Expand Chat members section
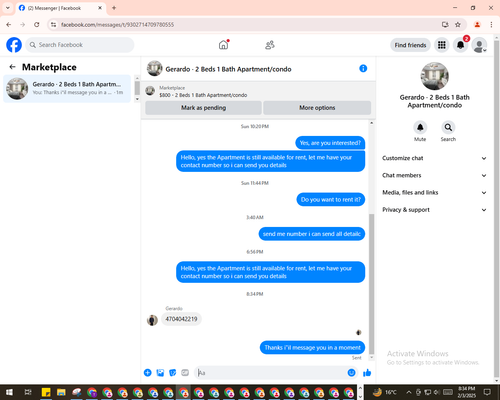 pyautogui.click(x=434, y=175)
